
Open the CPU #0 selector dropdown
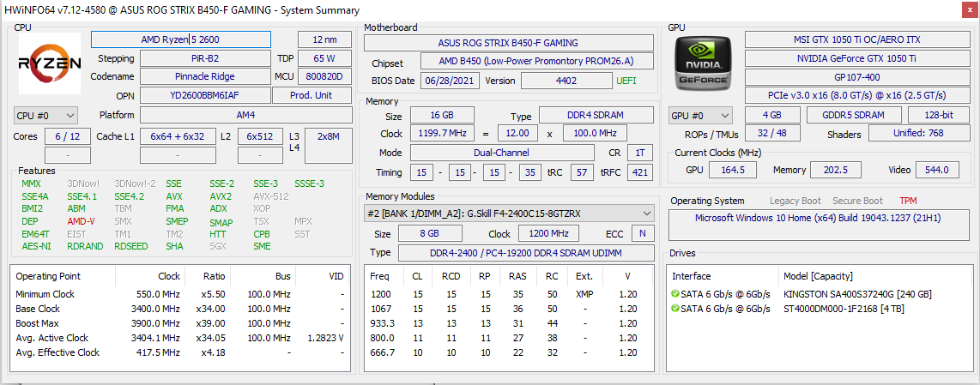coord(45,116)
